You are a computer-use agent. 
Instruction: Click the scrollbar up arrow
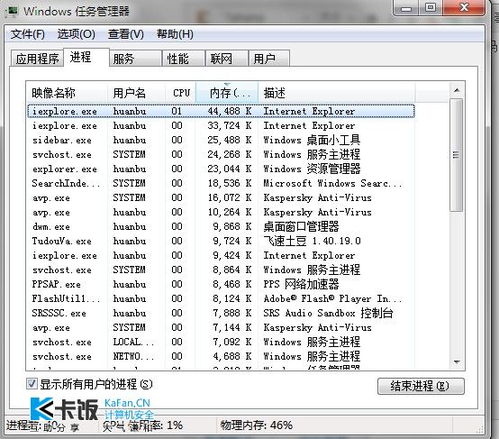[x=457, y=90]
